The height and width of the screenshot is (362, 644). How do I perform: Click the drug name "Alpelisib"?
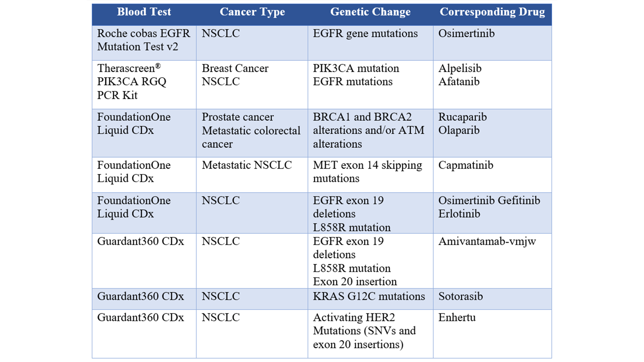click(460, 68)
